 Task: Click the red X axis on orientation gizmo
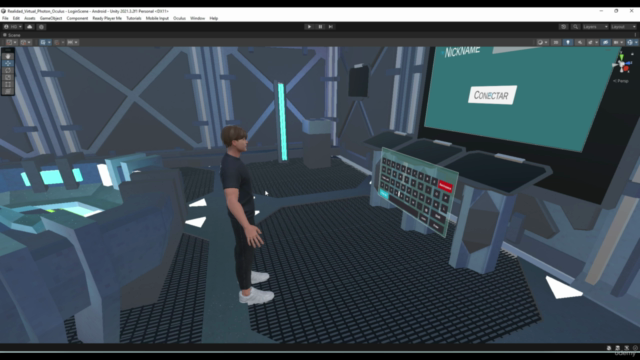click(627, 69)
